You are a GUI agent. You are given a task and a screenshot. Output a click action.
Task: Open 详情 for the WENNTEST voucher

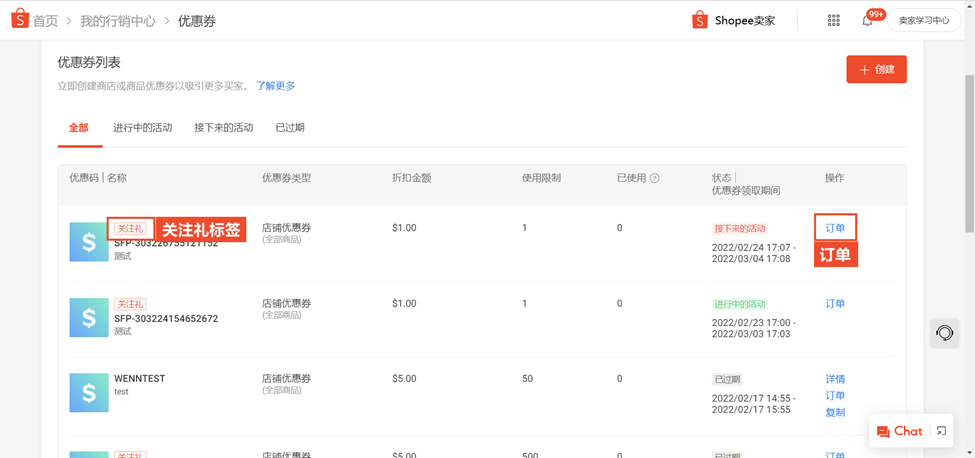[835, 379]
